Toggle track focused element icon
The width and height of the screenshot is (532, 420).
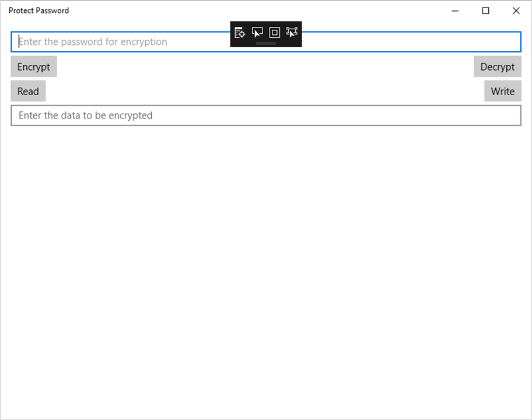click(x=292, y=33)
